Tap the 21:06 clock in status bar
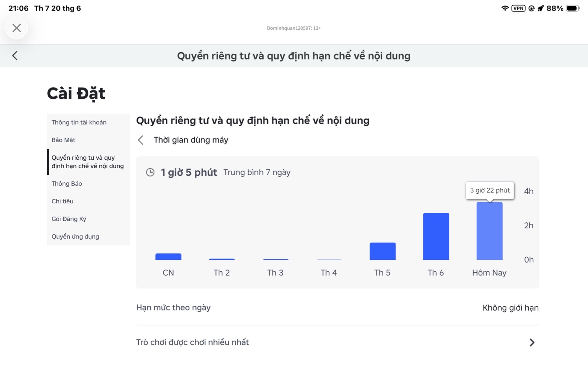Image resolution: width=588 pixels, height=386 pixels. coord(19,8)
